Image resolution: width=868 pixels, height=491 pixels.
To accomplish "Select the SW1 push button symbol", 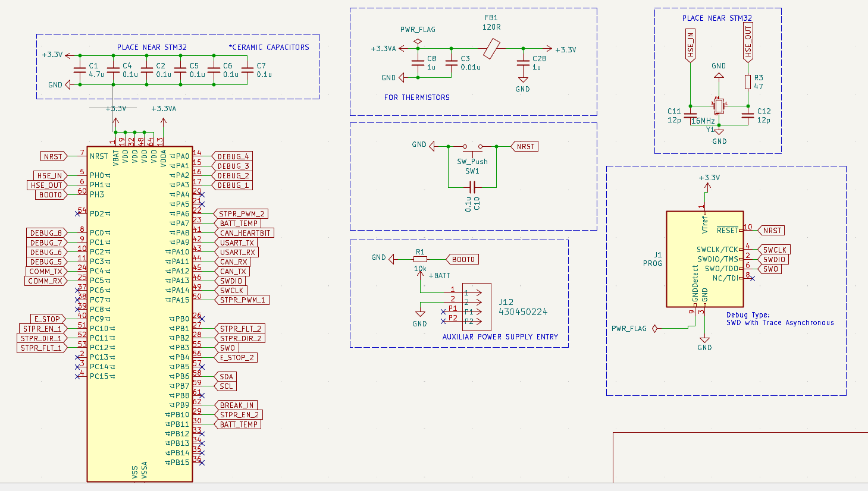I will [x=472, y=147].
